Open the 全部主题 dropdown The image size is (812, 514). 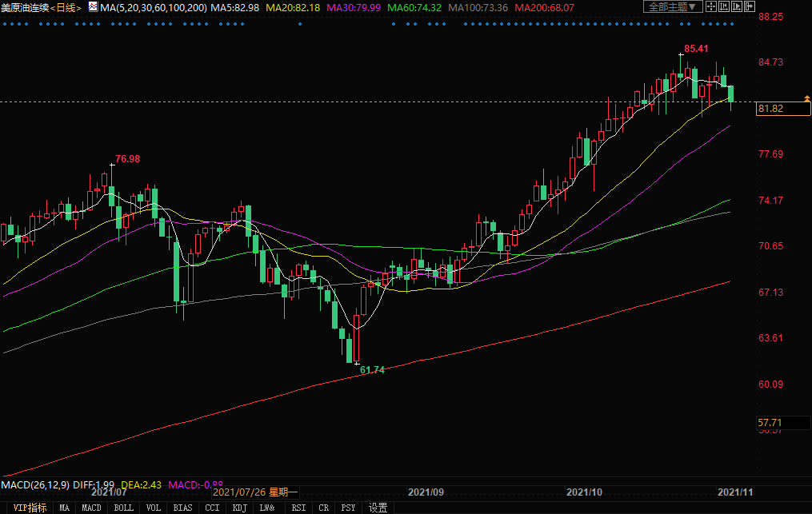[674, 6]
